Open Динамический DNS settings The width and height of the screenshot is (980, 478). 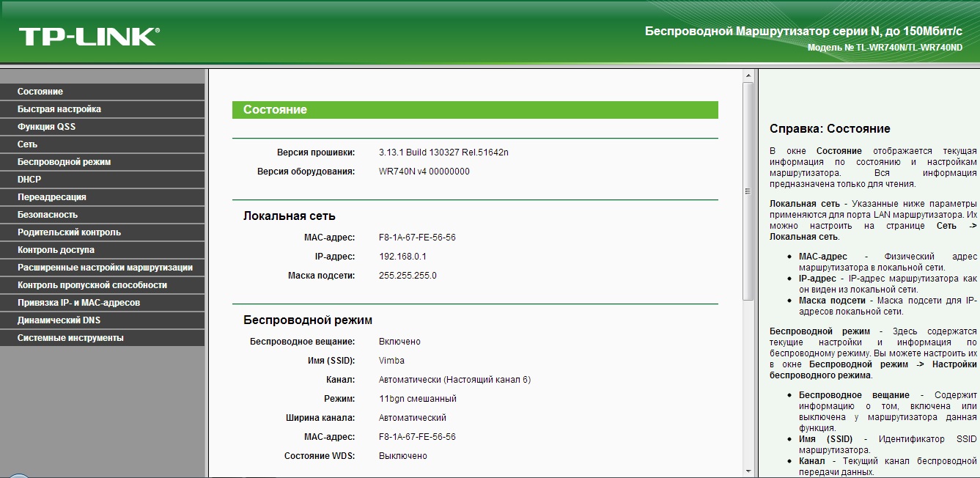tap(102, 320)
